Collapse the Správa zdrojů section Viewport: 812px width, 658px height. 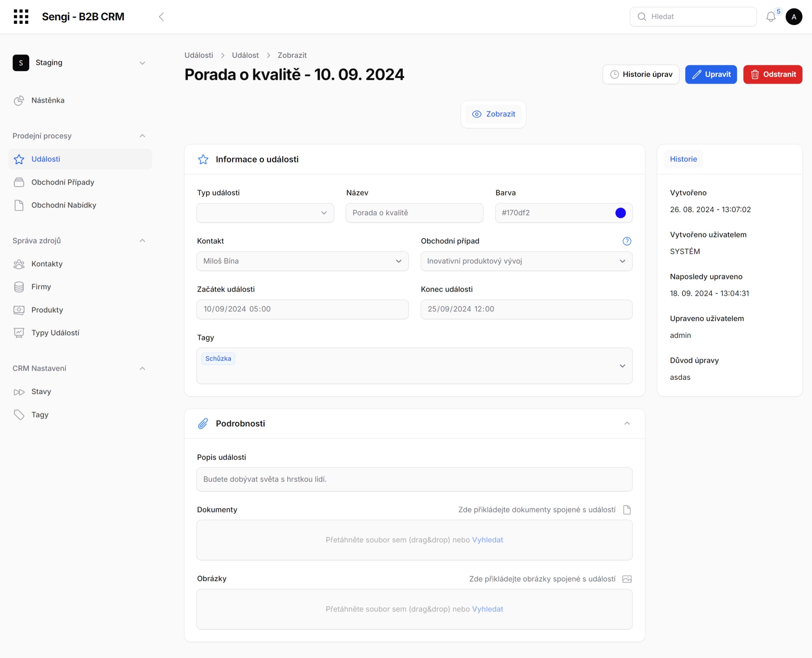coord(142,241)
